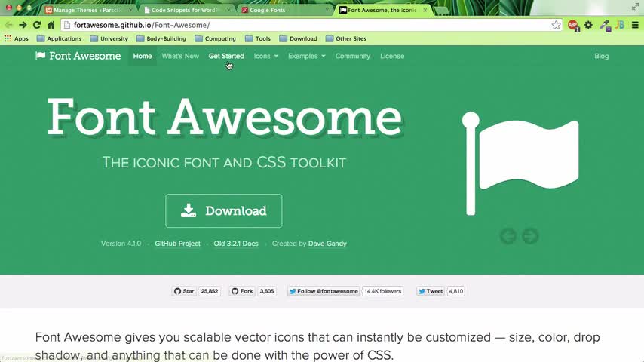Click Font Awesome navbar brand text

(x=85, y=56)
